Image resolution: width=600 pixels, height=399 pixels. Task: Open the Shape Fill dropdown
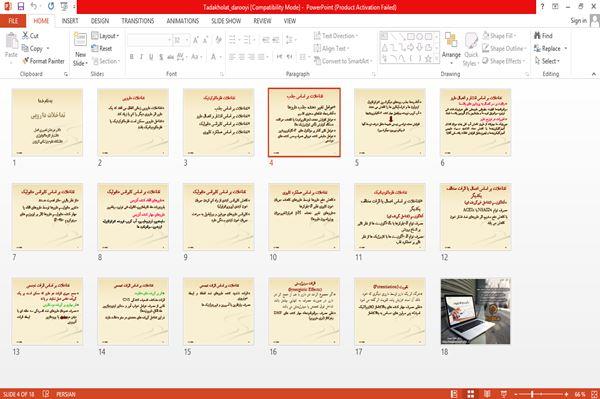point(499,36)
